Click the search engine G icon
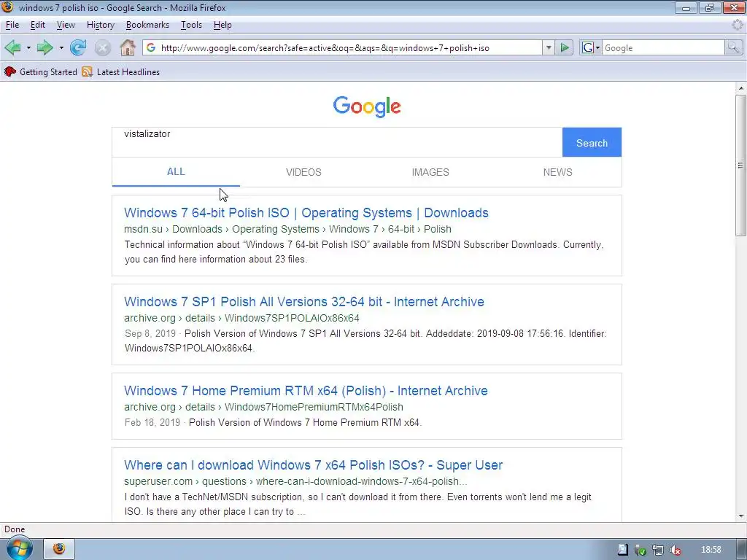Viewport: 747px width, 560px height. click(588, 47)
